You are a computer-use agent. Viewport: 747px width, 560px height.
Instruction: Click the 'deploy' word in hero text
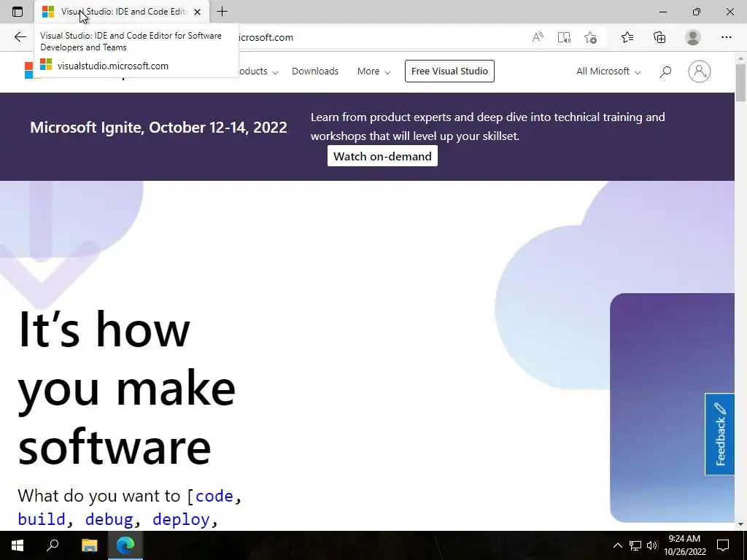pyautogui.click(x=181, y=519)
